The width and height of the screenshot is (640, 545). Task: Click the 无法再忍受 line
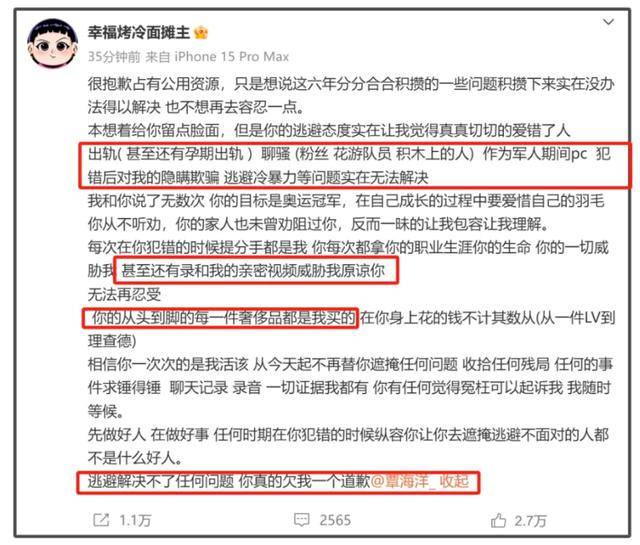click(124, 294)
